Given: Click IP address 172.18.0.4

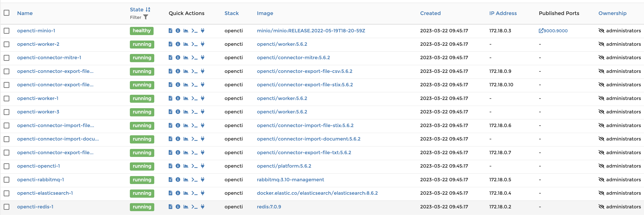Looking at the screenshot, I should pyautogui.click(x=500, y=193).
